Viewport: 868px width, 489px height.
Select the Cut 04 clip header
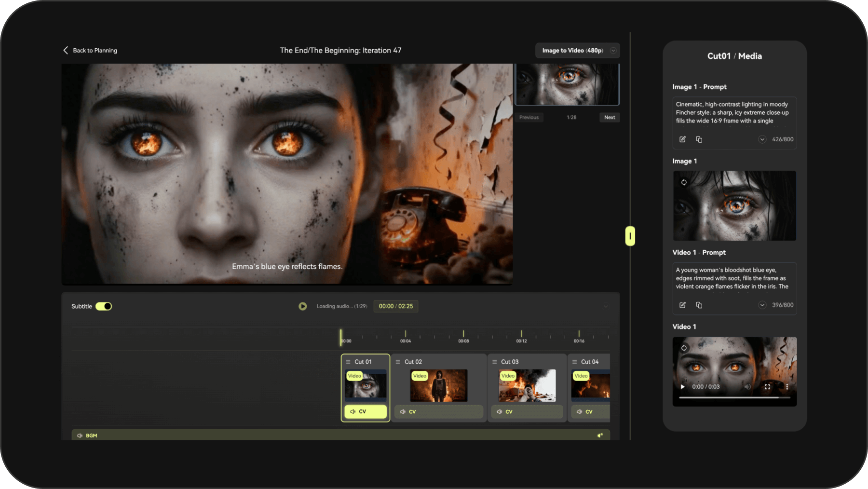coord(588,361)
